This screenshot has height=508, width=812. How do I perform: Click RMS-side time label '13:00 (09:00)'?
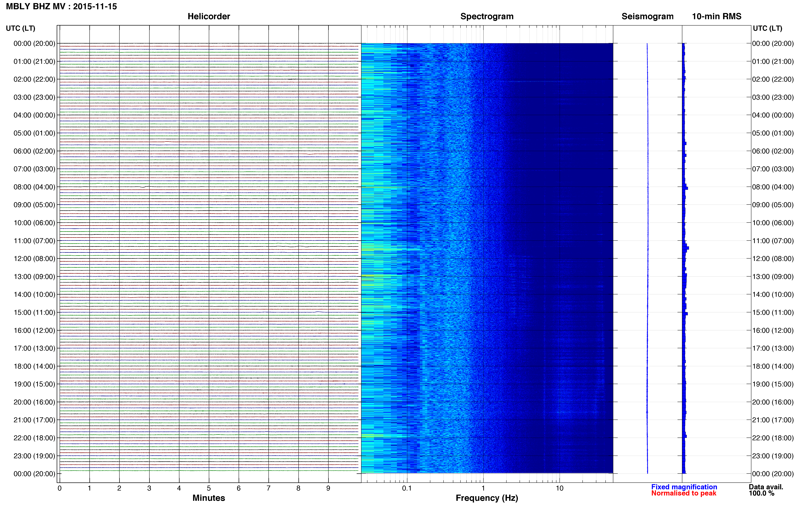[x=773, y=277]
